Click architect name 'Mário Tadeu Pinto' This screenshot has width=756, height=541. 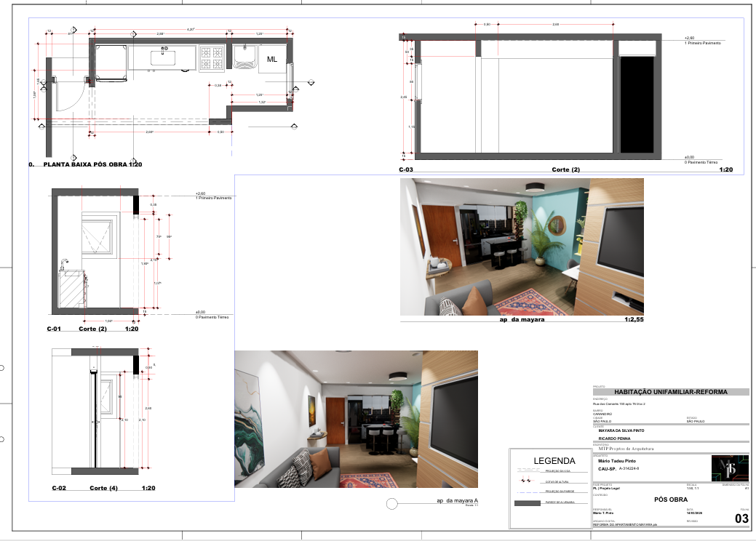[x=617, y=461]
